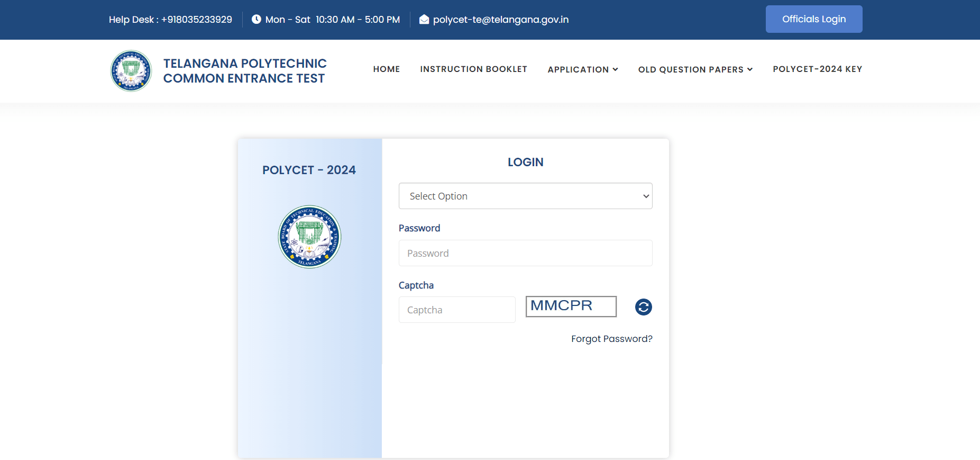Click the Password field label

pyautogui.click(x=419, y=228)
